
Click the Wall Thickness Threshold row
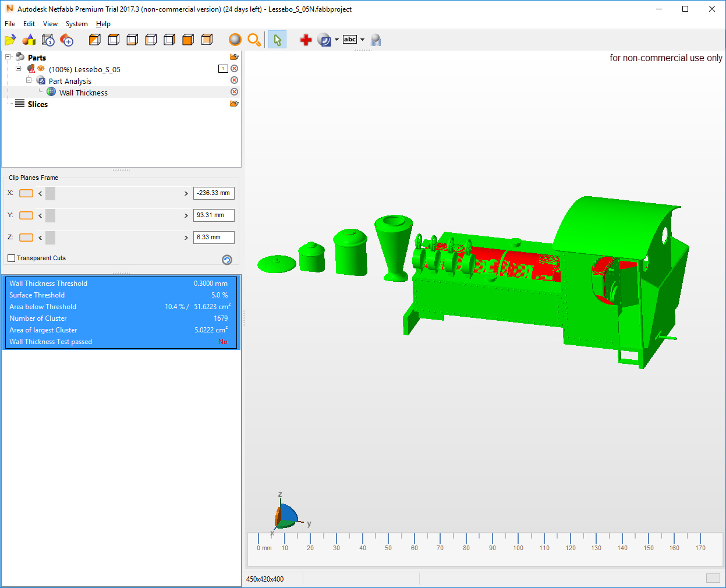[121, 284]
